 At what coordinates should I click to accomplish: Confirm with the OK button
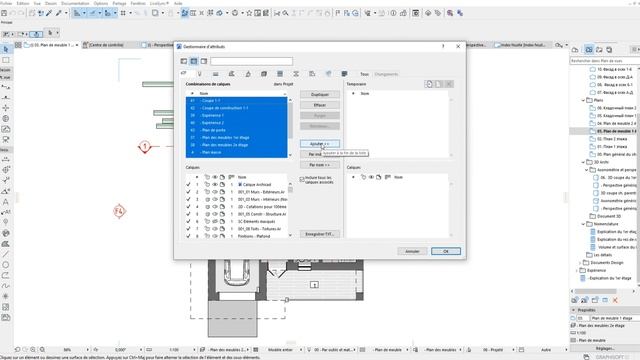(446, 251)
